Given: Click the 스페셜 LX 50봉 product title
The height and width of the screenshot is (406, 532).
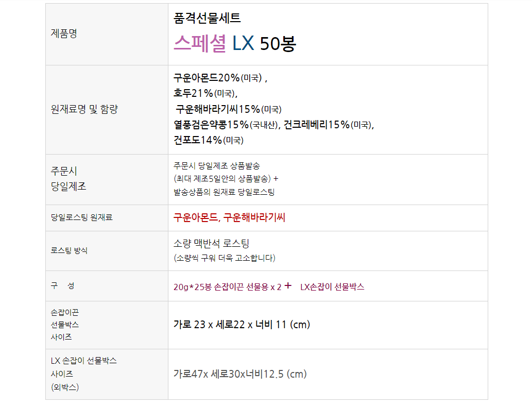Looking at the screenshot, I should point(234,44).
